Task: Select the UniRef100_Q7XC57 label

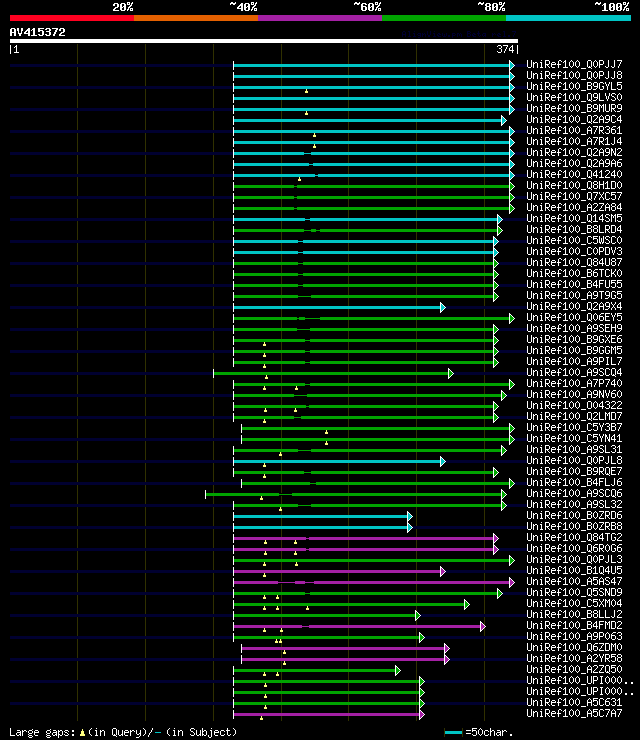Action: coord(574,196)
